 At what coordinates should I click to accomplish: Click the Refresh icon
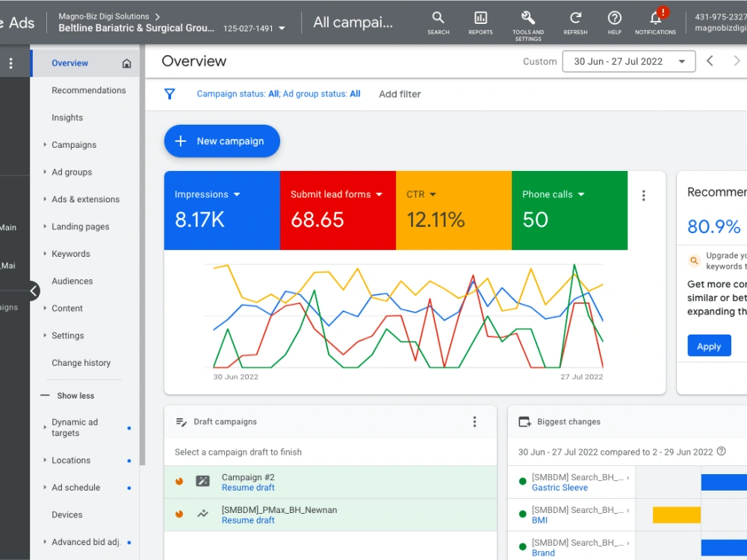[x=575, y=23]
